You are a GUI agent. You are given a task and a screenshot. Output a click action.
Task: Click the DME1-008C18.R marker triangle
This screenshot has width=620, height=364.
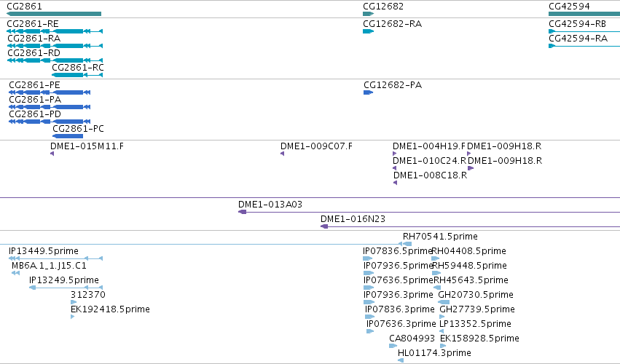click(396, 183)
